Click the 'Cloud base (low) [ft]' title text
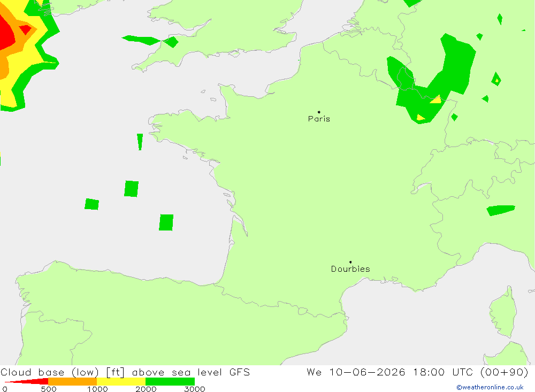535x392 pixels. [x=63, y=372]
